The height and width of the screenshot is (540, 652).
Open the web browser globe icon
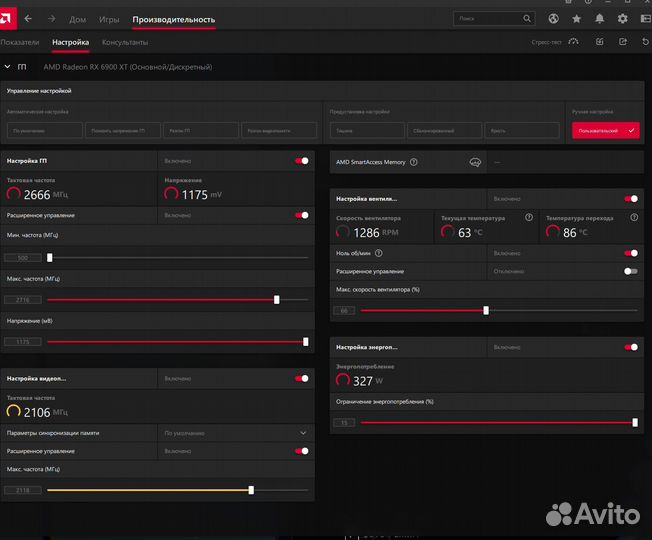coord(553,19)
